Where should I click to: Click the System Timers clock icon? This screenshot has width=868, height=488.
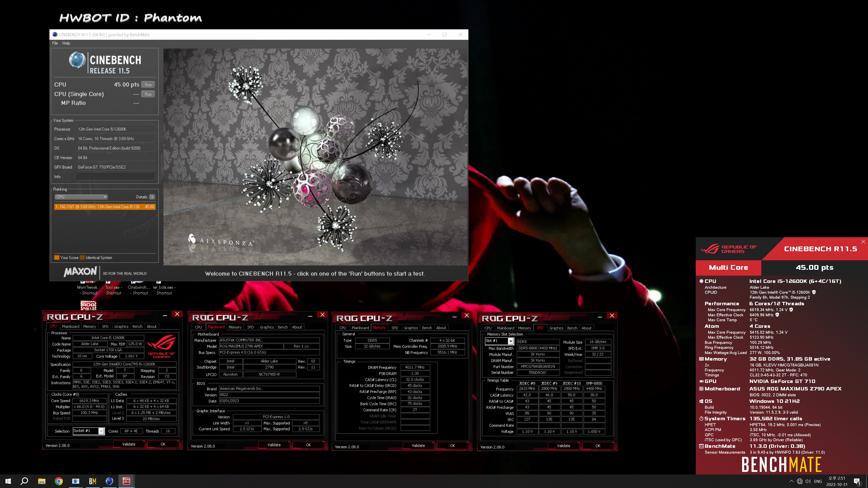coord(701,419)
